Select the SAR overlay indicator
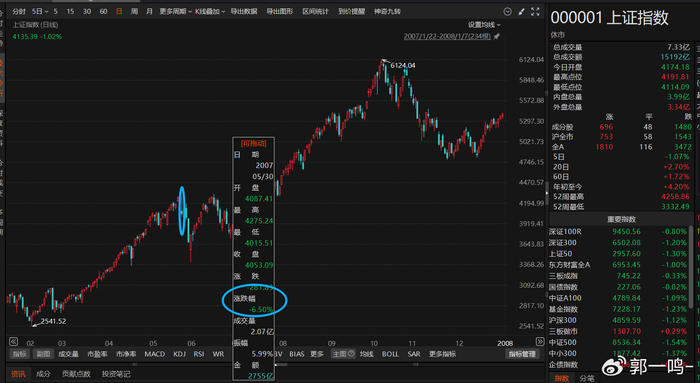 [414, 354]
